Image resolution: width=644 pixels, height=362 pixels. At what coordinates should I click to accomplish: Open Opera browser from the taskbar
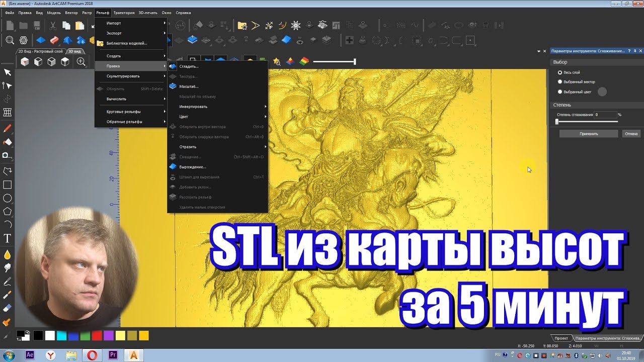click(92, 355)
